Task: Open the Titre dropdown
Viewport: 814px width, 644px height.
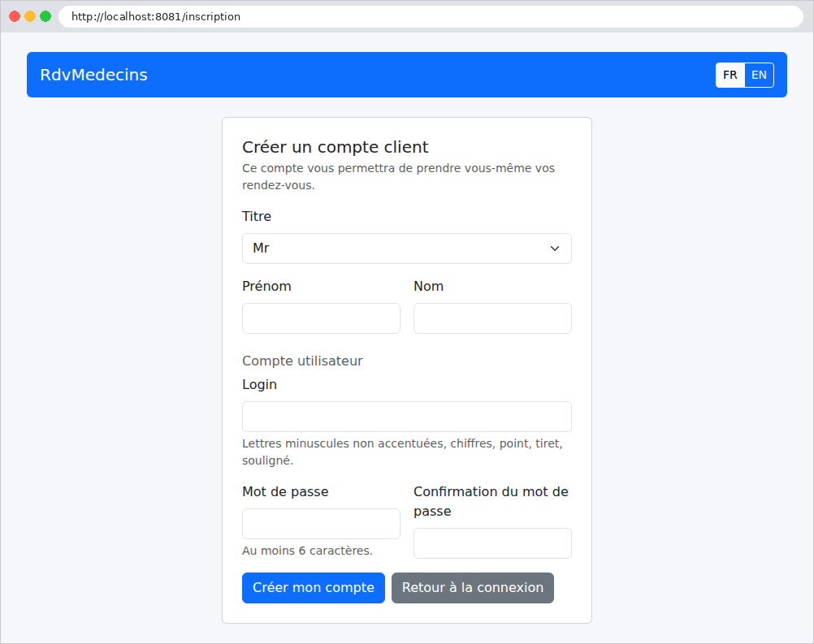Action: click(406, 249)
